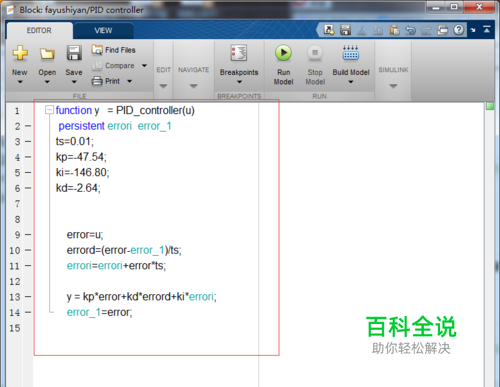
Task: Click the Cut scissors icon in quick access toolbar
Action: click(x=362, y=30)
